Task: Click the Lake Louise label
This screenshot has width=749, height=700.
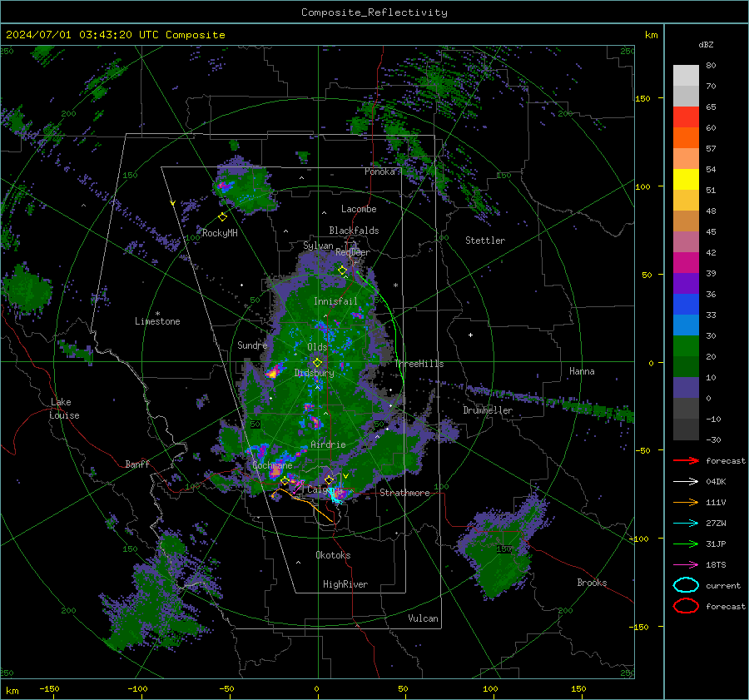Action: 64,409
